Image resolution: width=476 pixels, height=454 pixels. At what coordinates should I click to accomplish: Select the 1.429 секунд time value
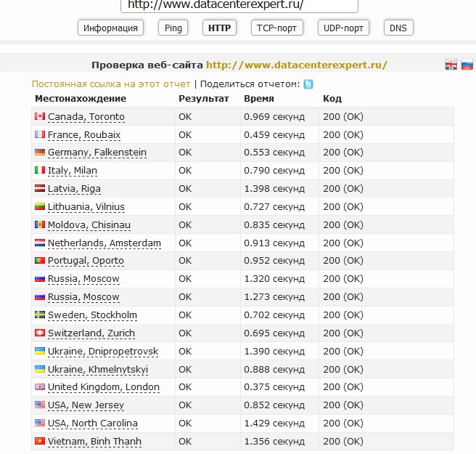pyautogui.click(x=274, y=423)
